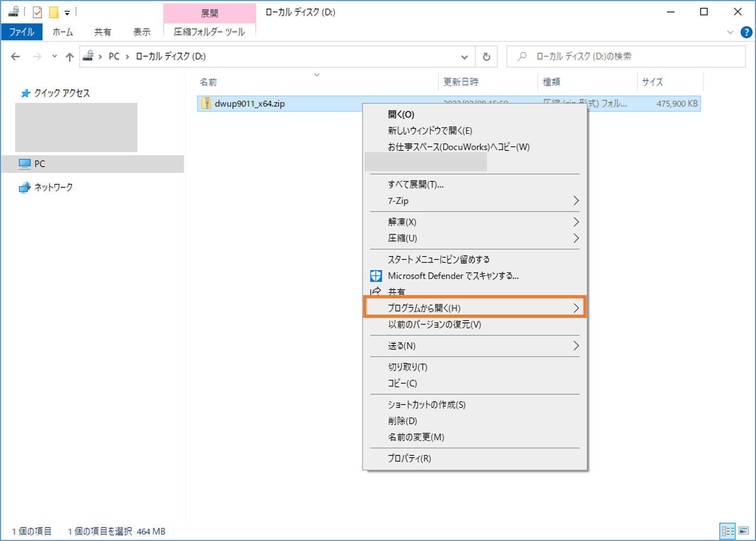756x541 pixels.
Task: Select PC in the navigation pane
Action: [x=93, y=164]
